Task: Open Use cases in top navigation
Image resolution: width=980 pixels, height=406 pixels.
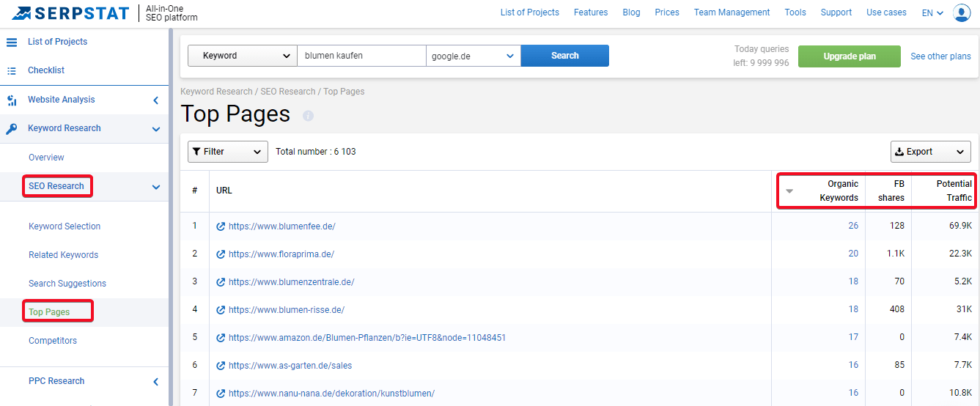Action: click(x=886, y=12)
